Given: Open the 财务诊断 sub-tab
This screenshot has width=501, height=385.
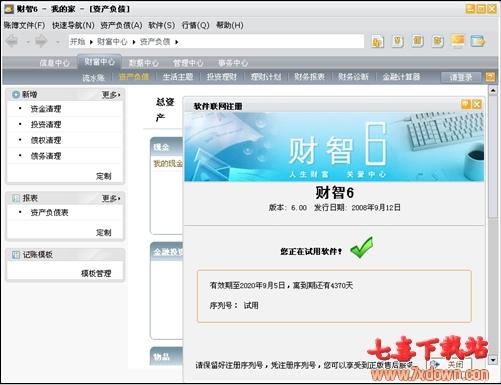Looking at the screenshot, I should click(x=353, y=77).
